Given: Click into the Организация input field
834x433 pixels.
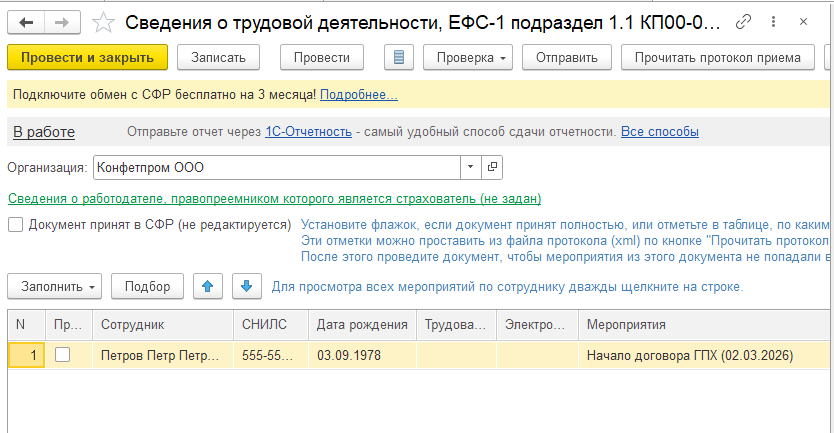Looking at the screenshot, I should 277,167.
